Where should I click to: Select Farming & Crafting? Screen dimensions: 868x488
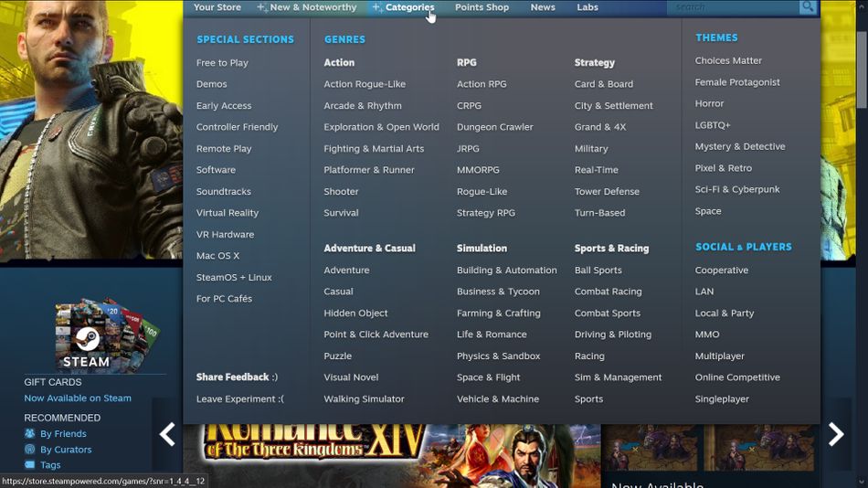[x=498, y=313]
